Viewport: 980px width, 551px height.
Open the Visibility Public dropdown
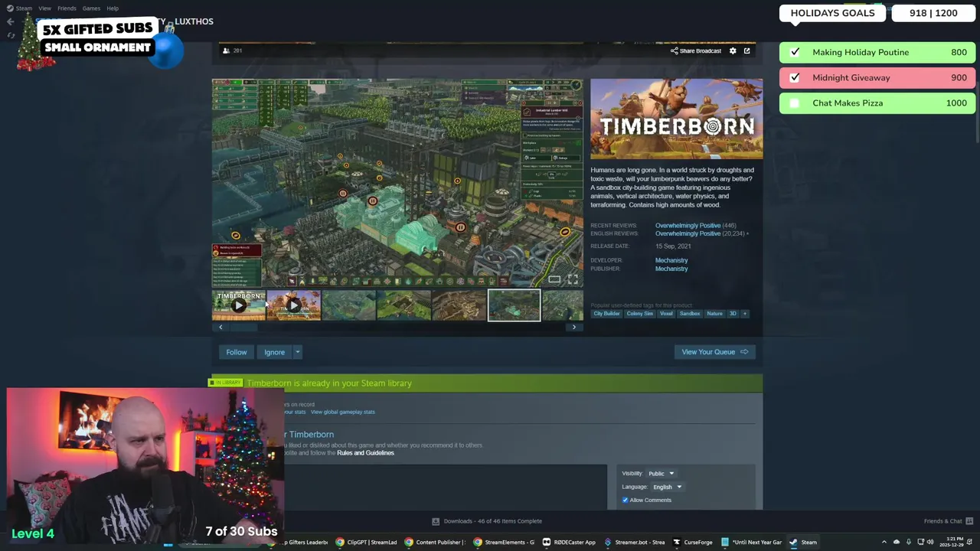pos(661,474)
